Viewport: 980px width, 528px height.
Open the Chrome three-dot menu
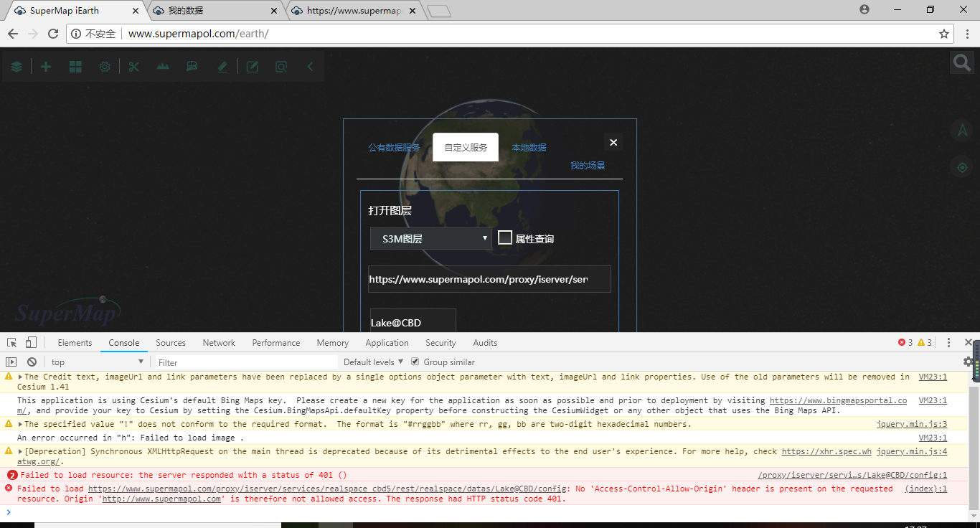point(966,34)
